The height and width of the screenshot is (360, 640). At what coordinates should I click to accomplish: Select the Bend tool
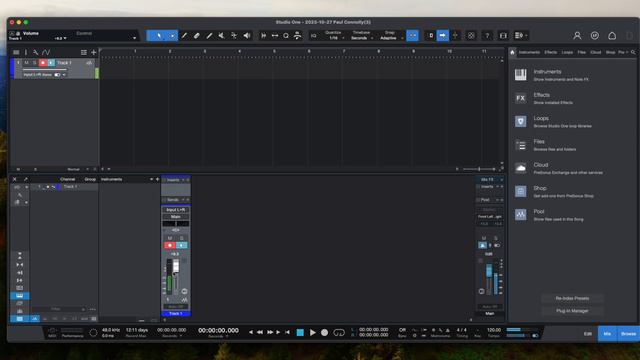(234, 36)
